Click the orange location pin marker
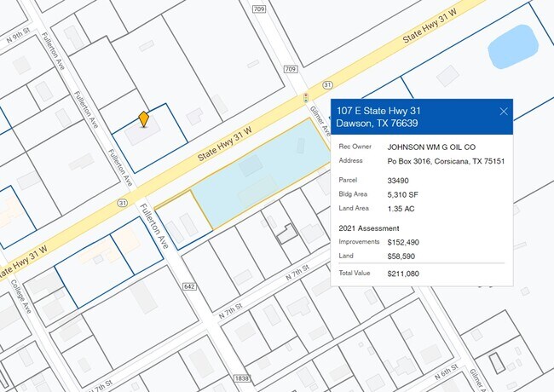The width and height of the screenshot is (554, 392). pyautogui.click(x=143, y=119)
